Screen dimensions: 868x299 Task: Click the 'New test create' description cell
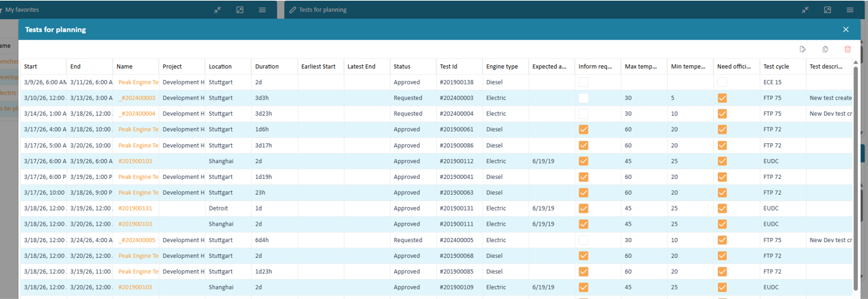tap(830, 98)
